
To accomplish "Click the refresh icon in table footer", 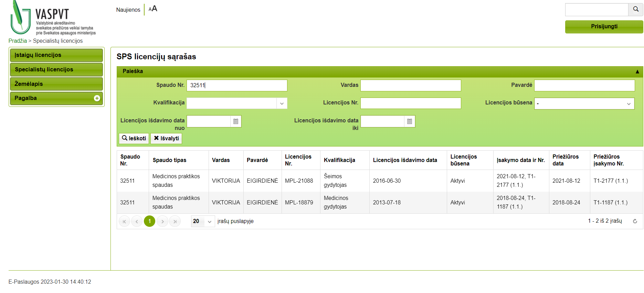I will click(635, 221).
